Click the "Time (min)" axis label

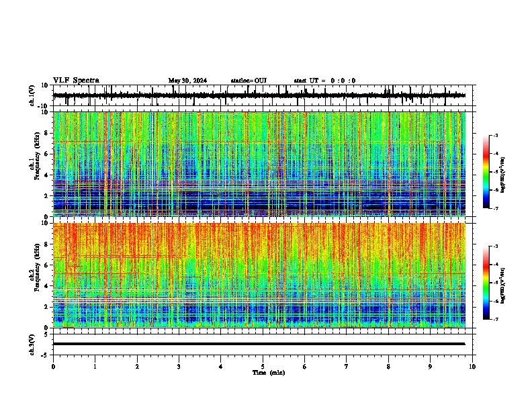[269, 373]
